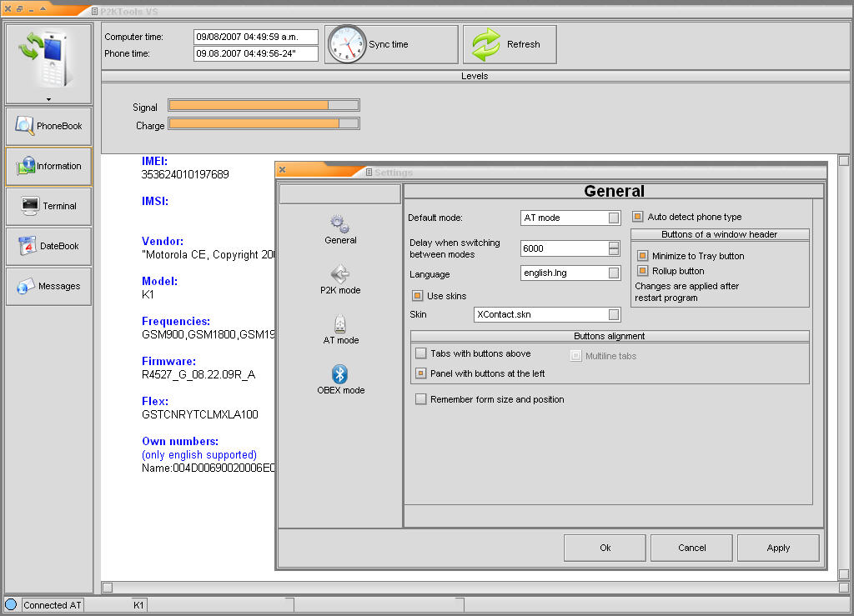Open the PhoneBook panel
854x616 pixels.
click(x=48, y=126)
